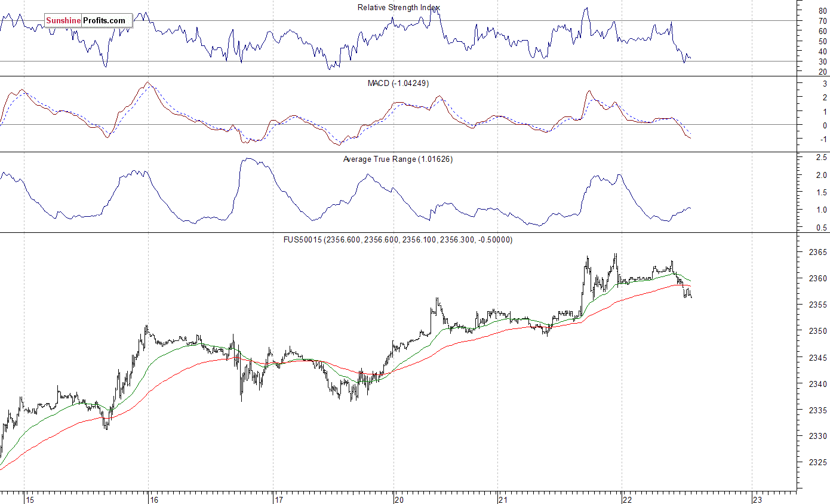Click the 2330 price axis value

[818, 437]
